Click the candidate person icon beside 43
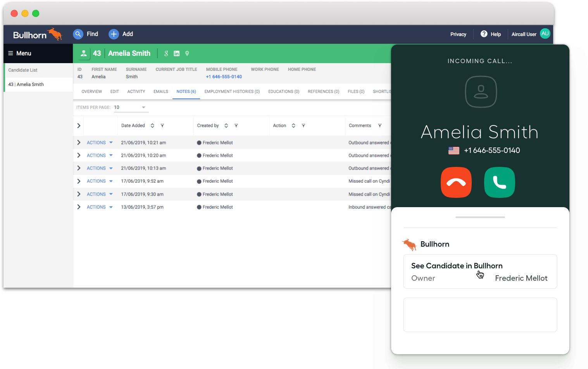The width and height of the screenshot is (588, 369). coord(83,53)
